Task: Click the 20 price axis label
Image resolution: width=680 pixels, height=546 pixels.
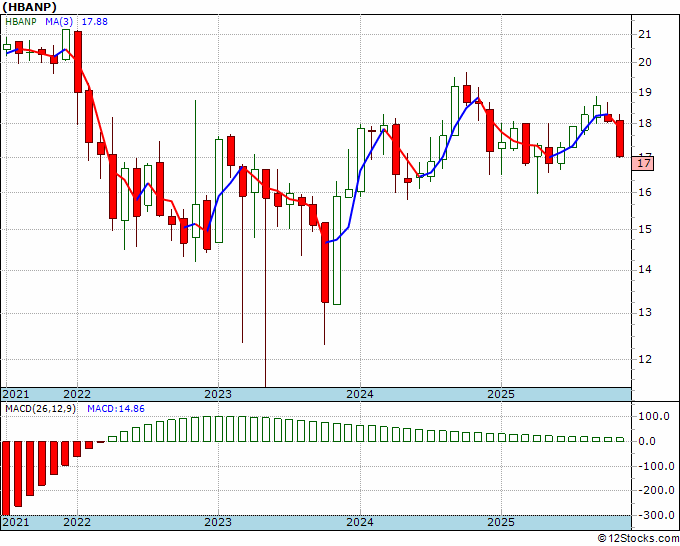Action: tap(645, 62)
